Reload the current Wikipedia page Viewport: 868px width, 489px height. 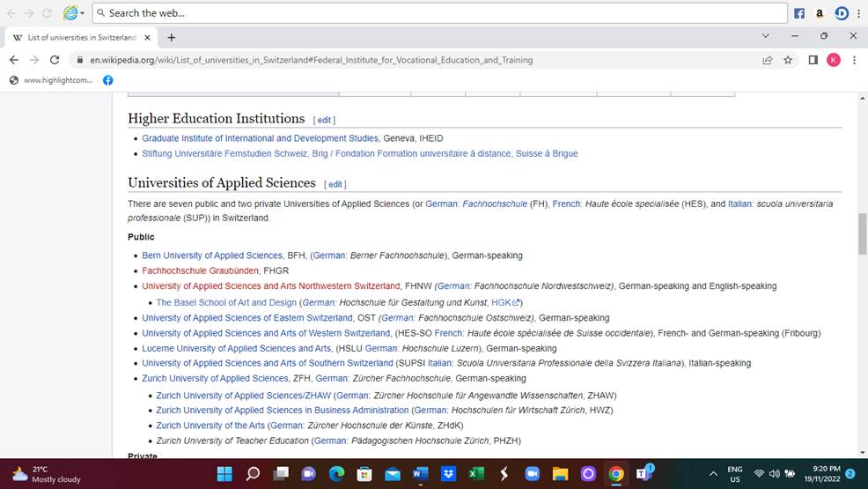tap(55, 60)
